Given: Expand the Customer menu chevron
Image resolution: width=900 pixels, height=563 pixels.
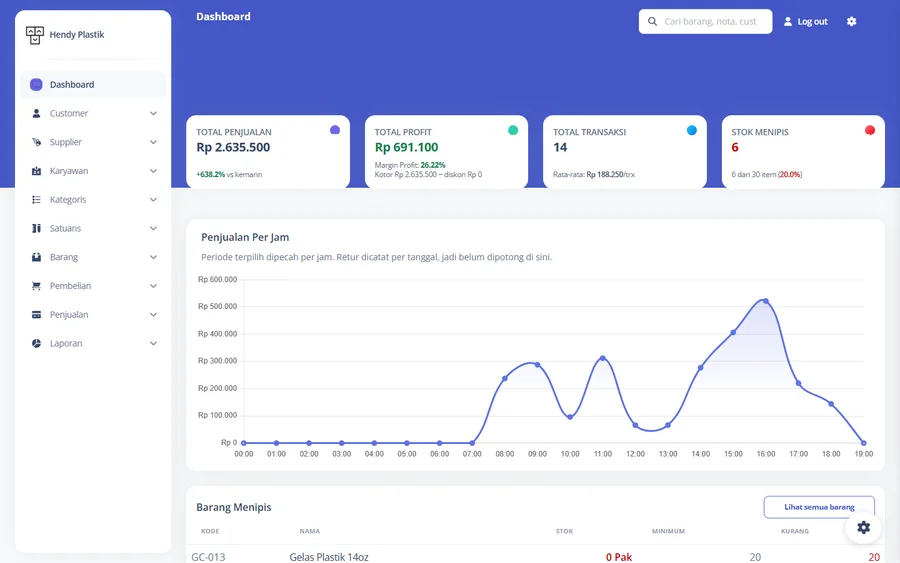Looking at the screenshot, I should [153, 113].
